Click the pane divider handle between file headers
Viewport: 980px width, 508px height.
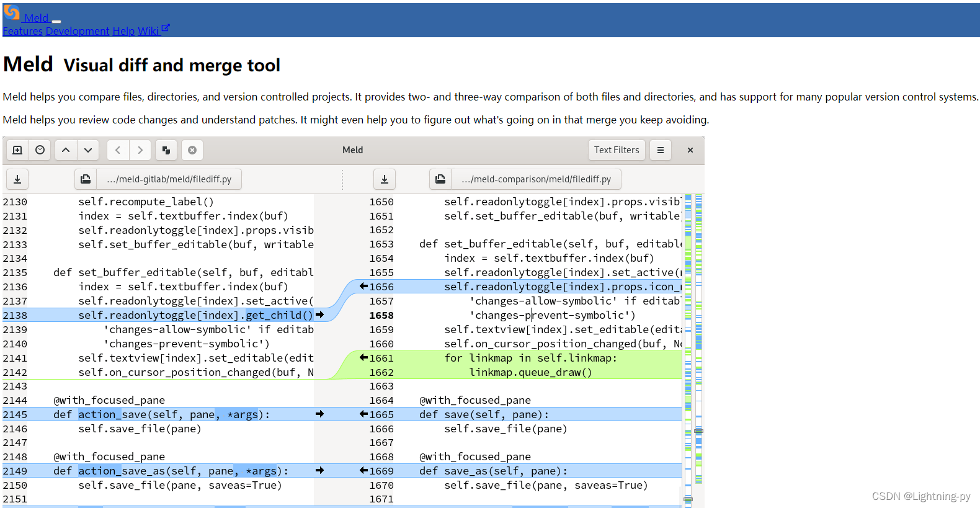(342, 179)
